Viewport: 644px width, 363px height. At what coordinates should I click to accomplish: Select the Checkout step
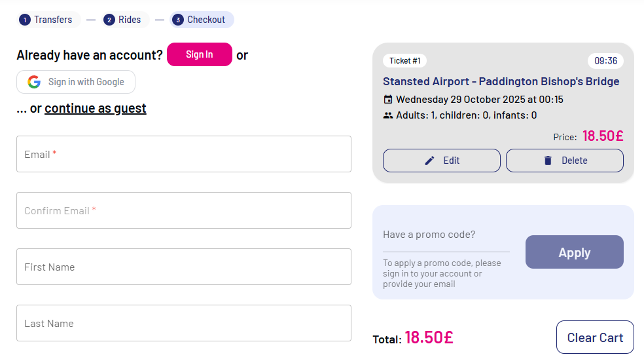(x=206, y=20)
